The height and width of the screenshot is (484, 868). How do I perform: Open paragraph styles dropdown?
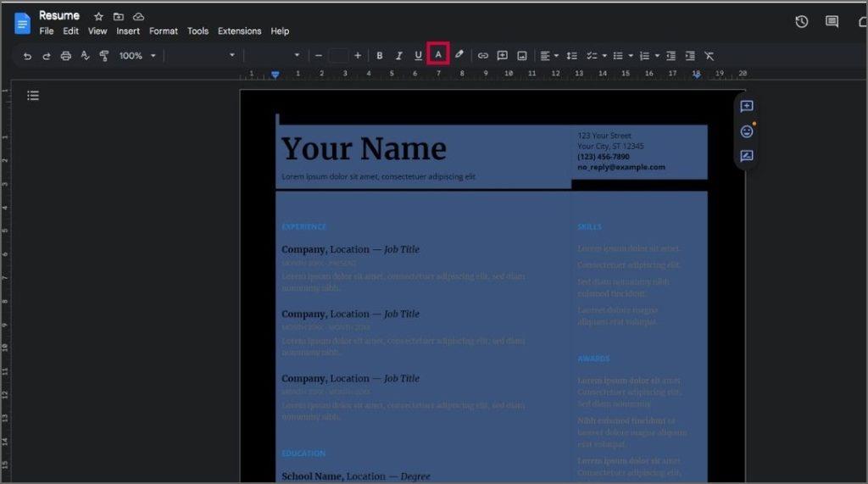pyautogui.click(x=202, y=55)
